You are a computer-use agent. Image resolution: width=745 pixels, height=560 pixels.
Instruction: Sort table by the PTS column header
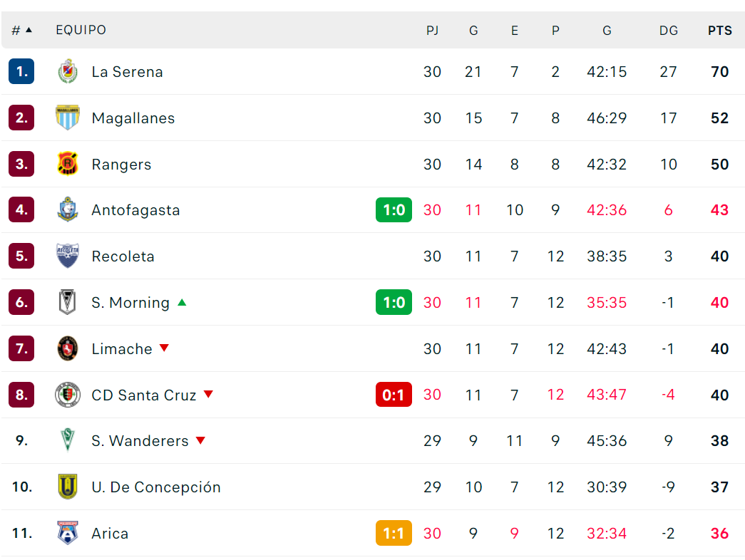pos(719,31)
